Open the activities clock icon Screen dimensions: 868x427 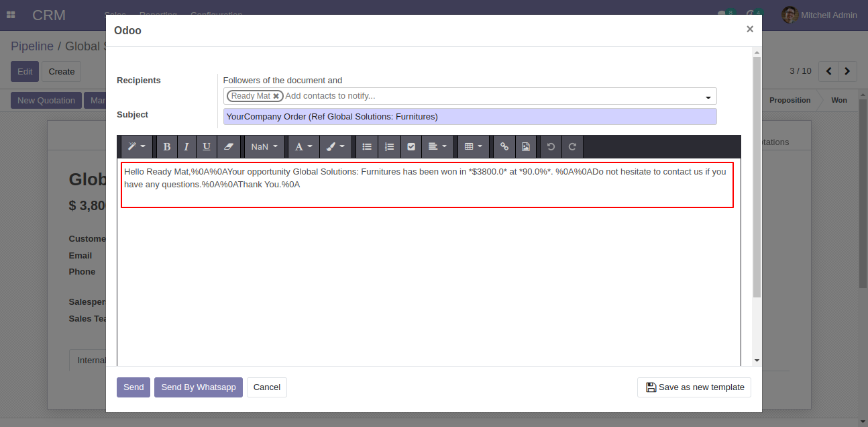tap(754, 14)
